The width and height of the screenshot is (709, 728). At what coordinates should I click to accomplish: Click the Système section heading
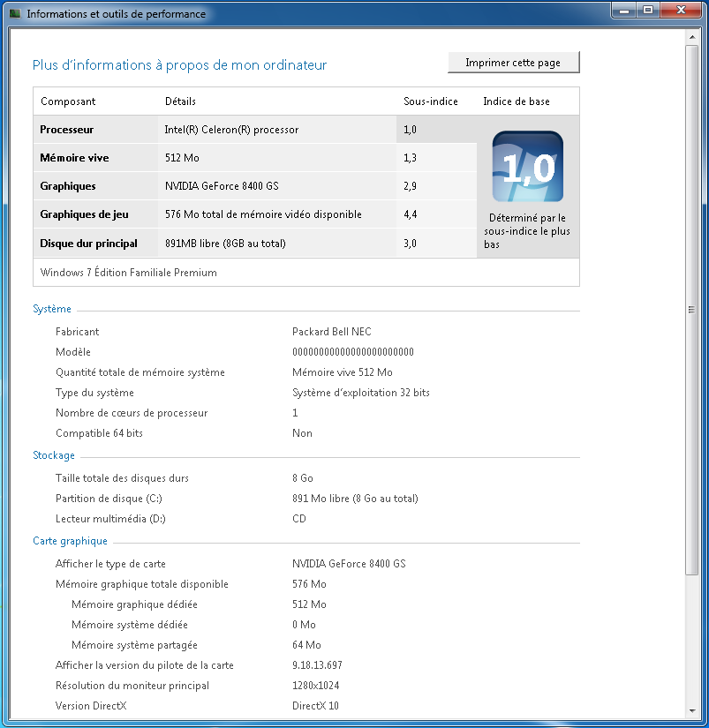coord(52,309)
